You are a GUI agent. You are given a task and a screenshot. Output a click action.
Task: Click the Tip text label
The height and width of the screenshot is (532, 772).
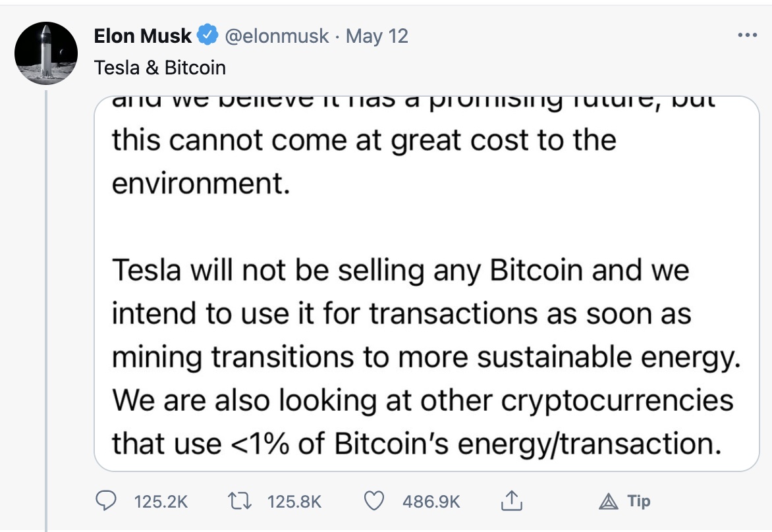[639, 501]
